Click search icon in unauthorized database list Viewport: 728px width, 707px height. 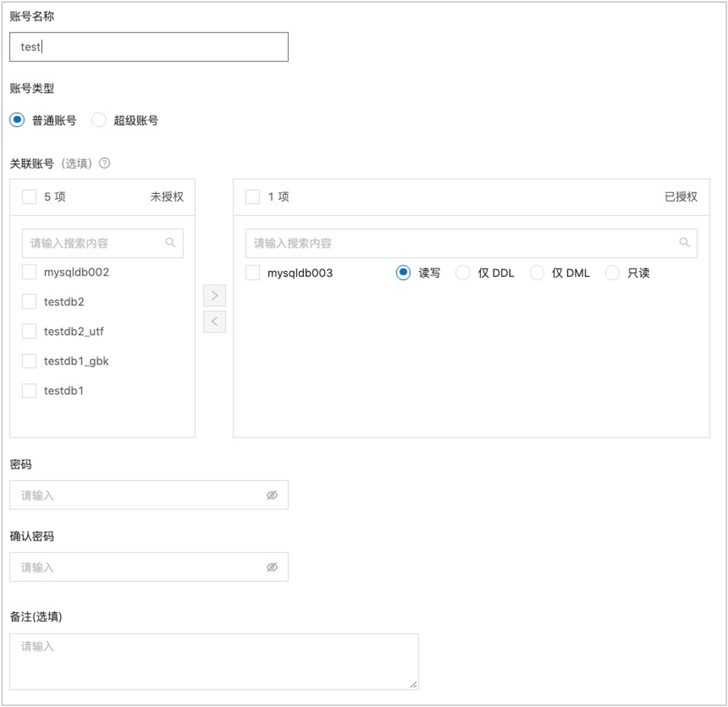170,243
